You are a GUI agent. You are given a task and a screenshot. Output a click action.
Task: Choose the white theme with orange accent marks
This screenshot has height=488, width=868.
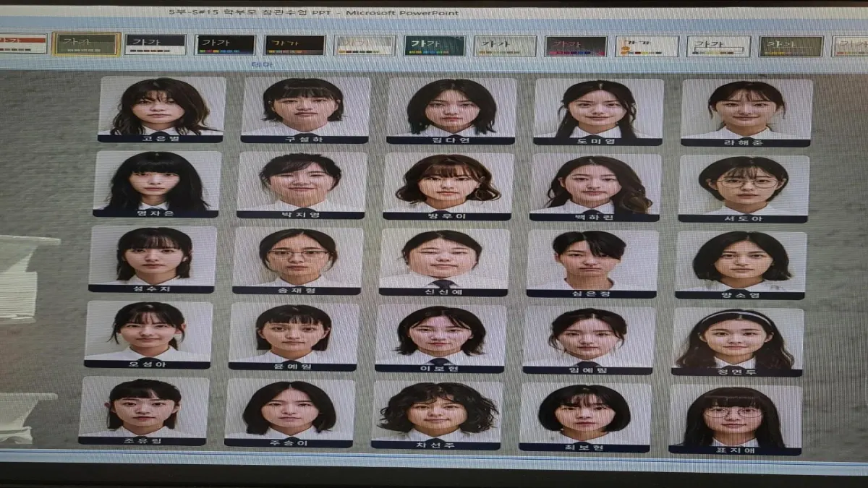tap(647, 46)
